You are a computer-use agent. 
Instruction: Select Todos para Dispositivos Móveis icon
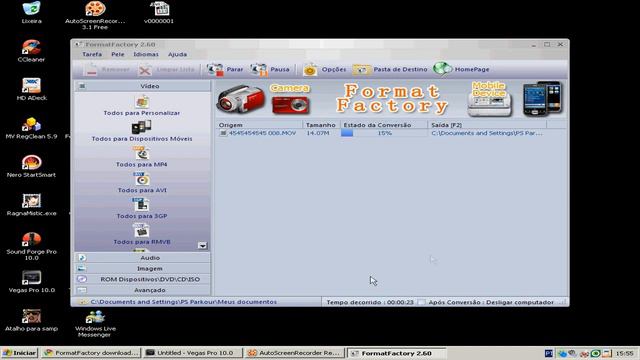[142, 127]
